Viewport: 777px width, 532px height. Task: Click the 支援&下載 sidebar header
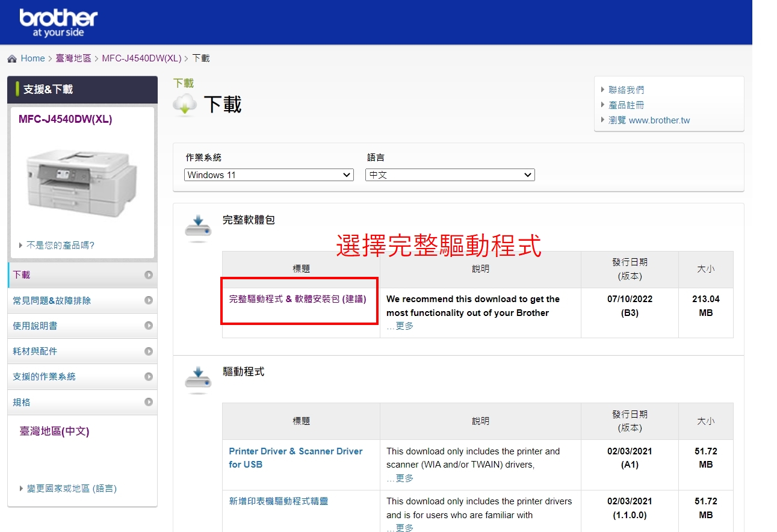click(x=82, y=90)
